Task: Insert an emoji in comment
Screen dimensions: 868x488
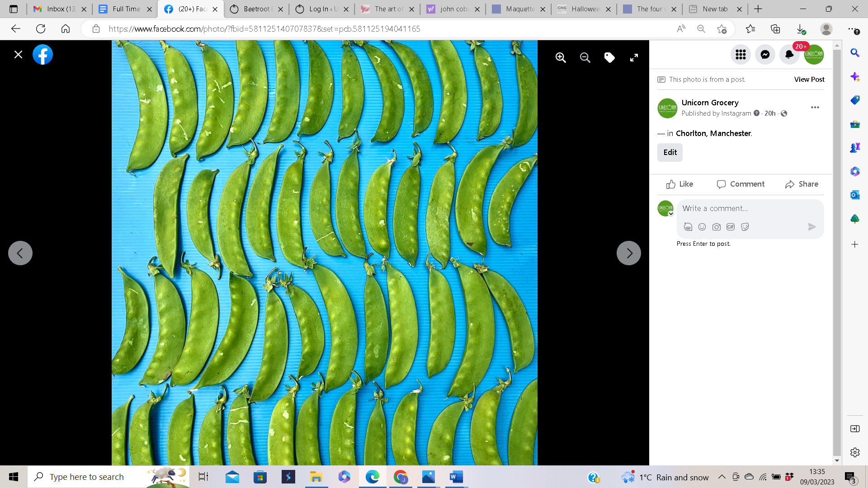Action: point(702,227)
